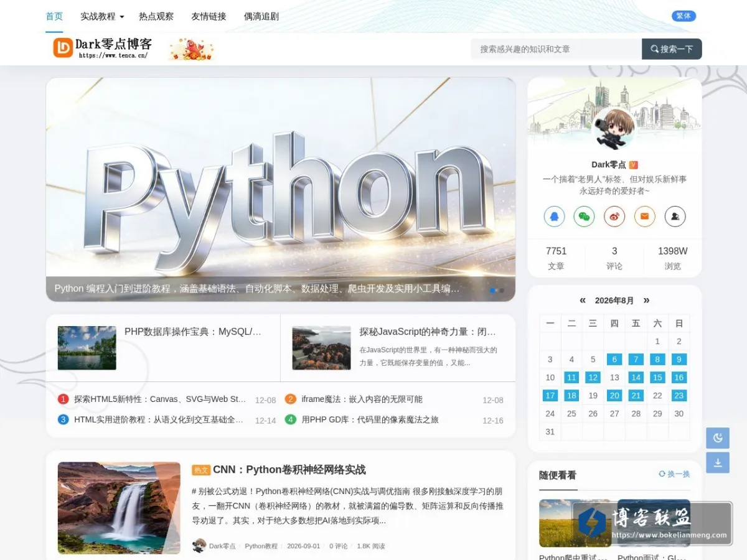
Task: Click the 搜索一下 search button
Action: tap(672, 49)
